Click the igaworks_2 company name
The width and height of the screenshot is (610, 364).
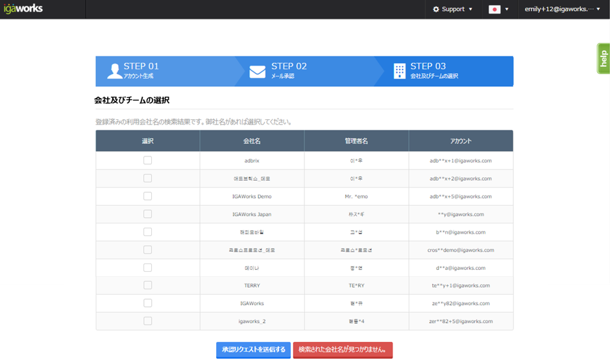point(252,321)
